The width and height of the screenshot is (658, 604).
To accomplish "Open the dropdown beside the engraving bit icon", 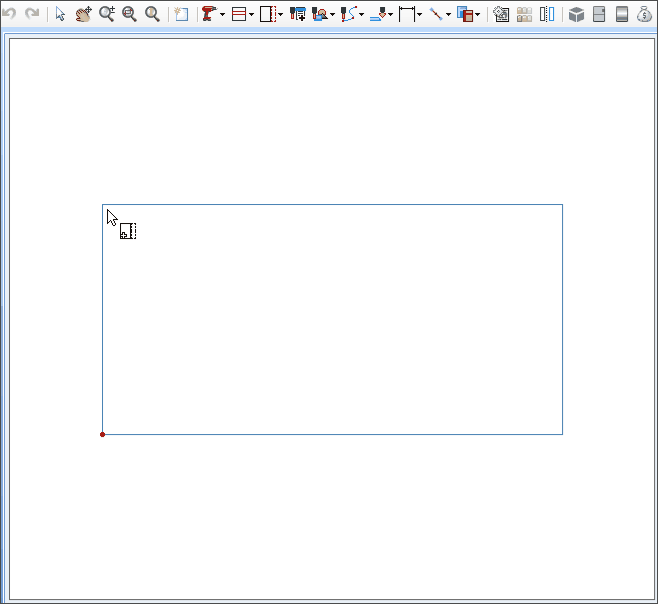I will 390,15.
